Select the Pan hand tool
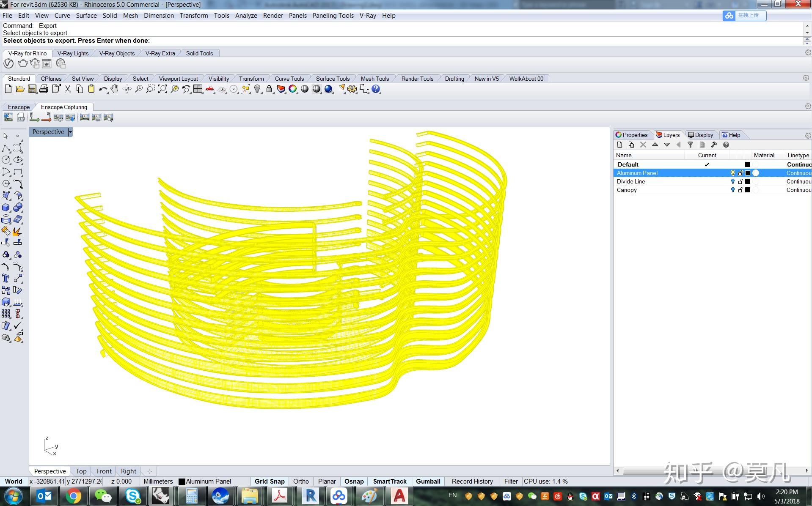Viewport: 812px width, 506px height. coord(115,89)
